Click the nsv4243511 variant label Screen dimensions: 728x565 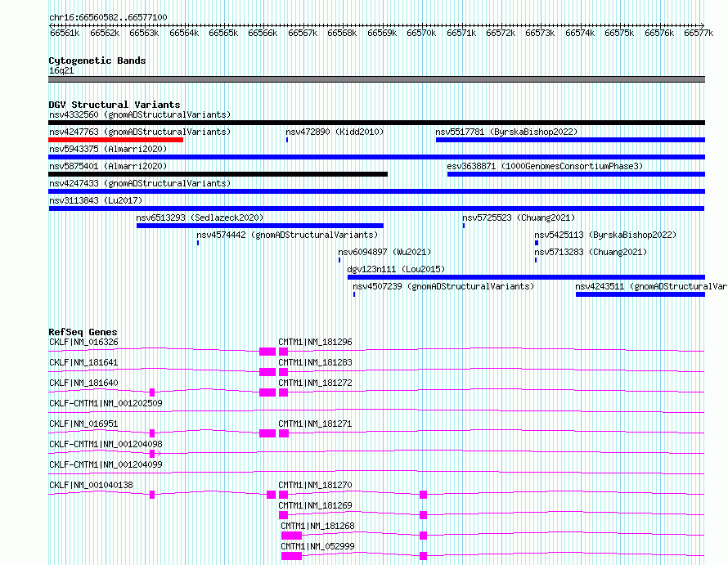[x=651, y=286]
